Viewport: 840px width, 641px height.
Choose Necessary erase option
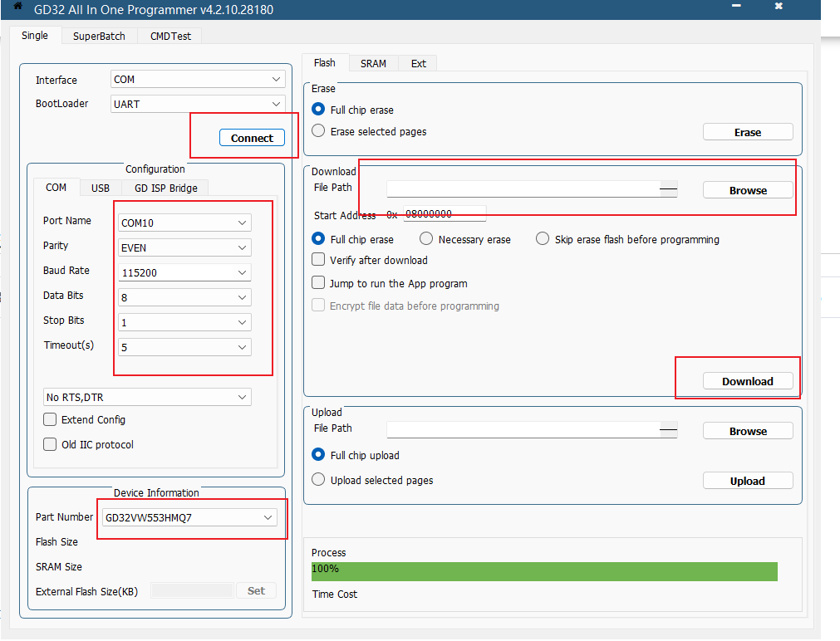coord(426,239)
